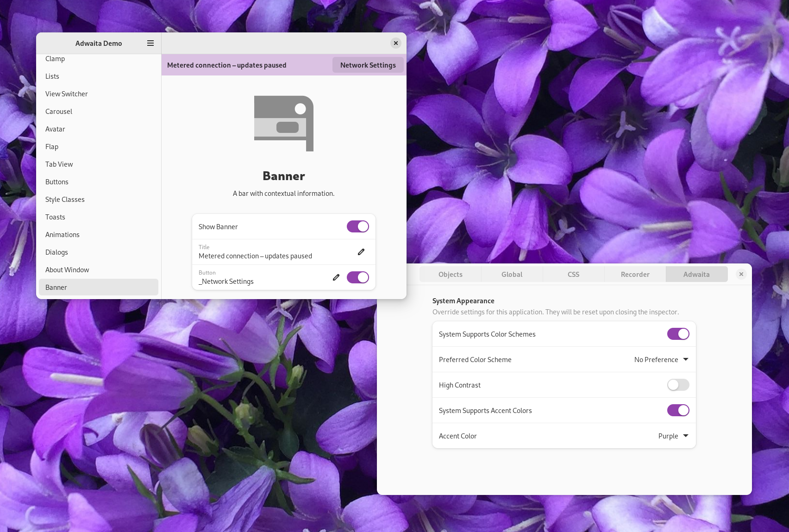Viewport: 789px width, 532px height.
Task: Click the pencil icon beside the Button field
Action: click(x=336, y=277)
